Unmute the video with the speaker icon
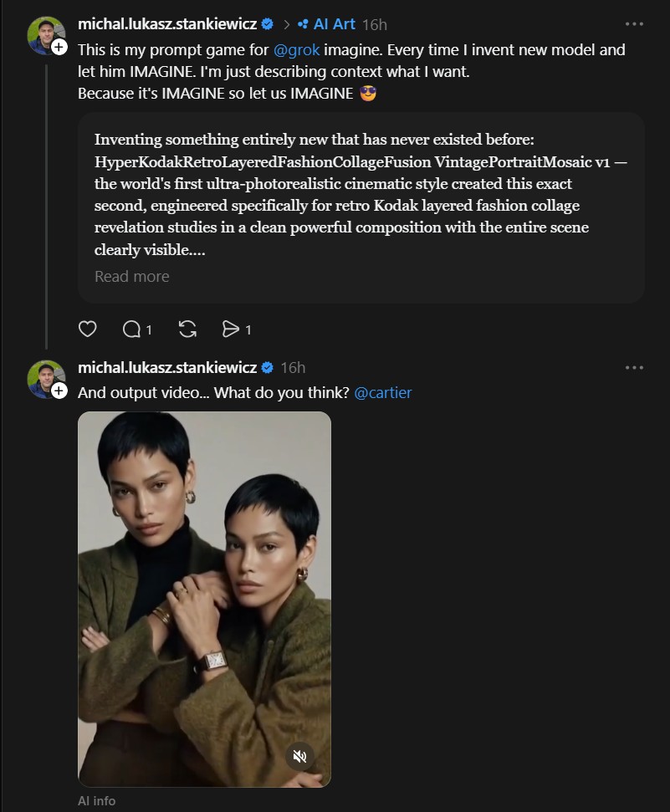670x812 pixels. (299, 757)
